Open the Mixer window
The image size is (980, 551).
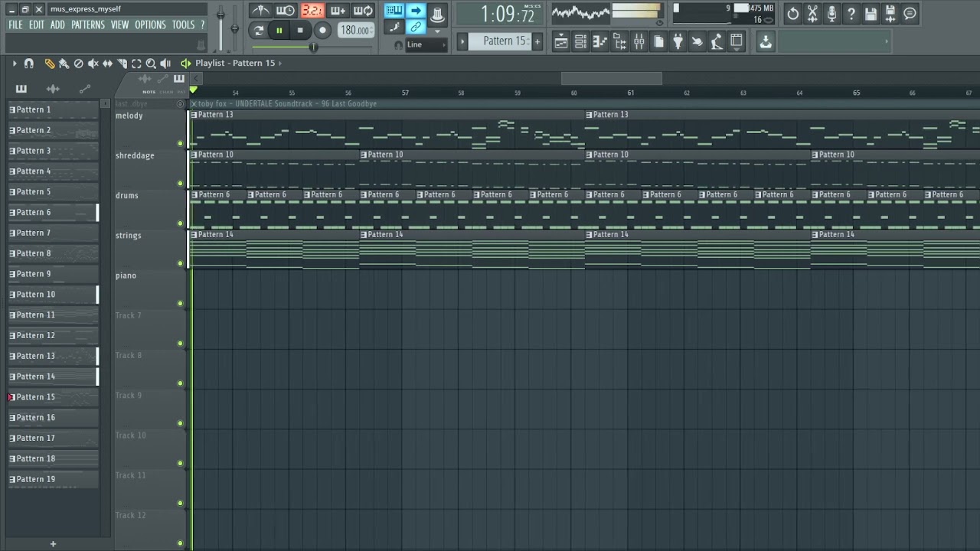click(639, 42)
